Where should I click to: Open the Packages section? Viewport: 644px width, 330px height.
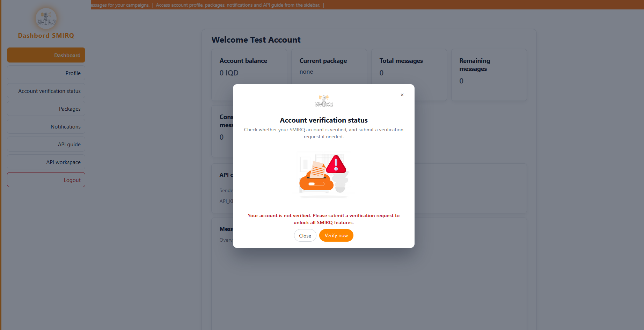coord(46,109)
